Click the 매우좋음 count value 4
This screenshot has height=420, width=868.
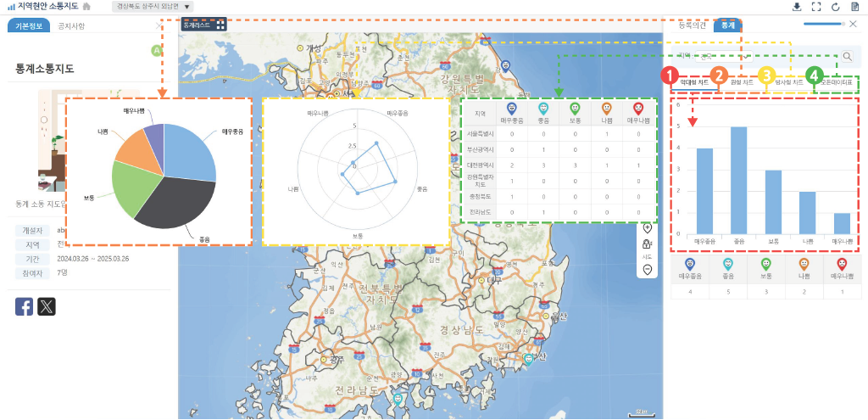[x=689, y=291]
